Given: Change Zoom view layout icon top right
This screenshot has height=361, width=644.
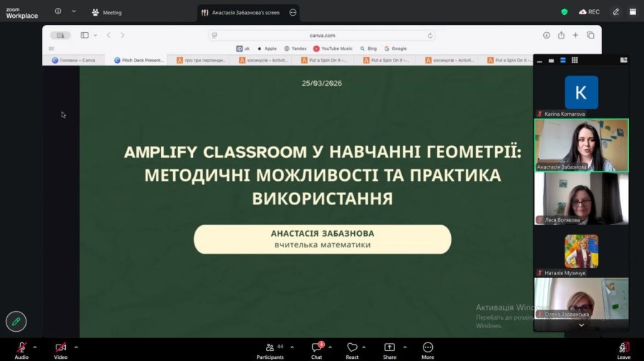Looking at the screenshot, I should 633,12.
